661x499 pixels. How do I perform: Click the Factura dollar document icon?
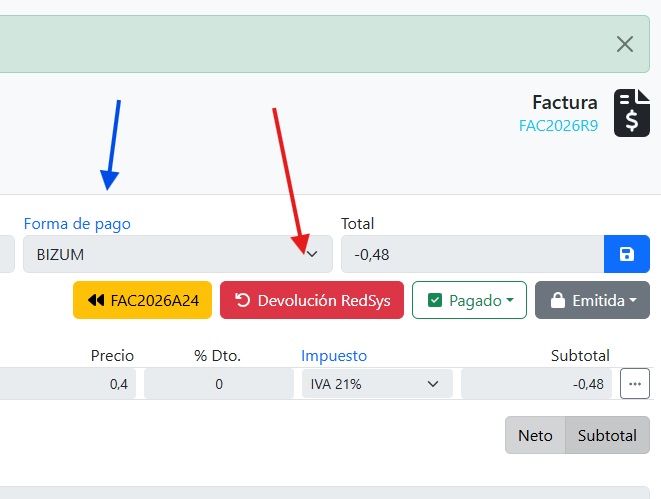point(631,113)
